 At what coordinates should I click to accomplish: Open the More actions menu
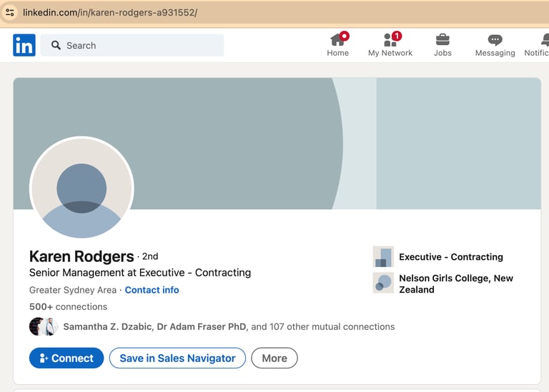tap(274, 358)
